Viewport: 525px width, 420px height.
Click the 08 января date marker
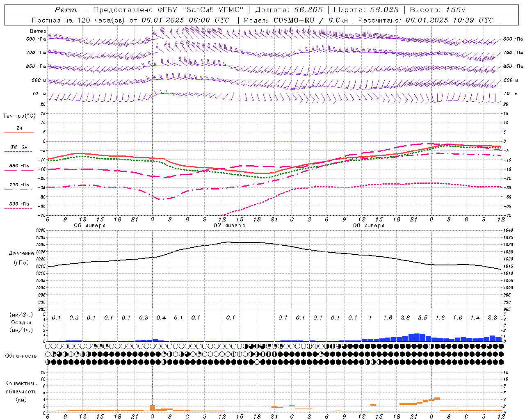pyautogui.click(x=368, y=226)
